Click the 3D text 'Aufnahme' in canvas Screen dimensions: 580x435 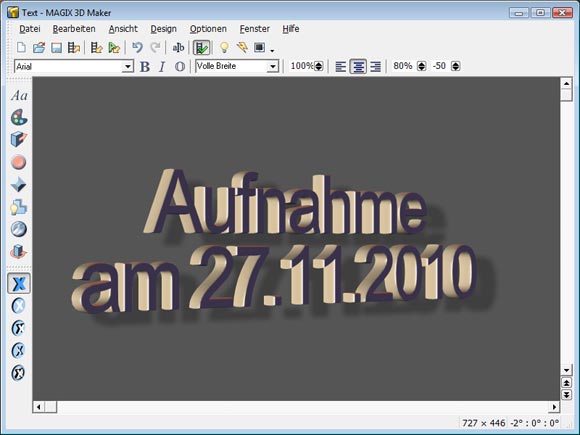click(x=285, y=203)
